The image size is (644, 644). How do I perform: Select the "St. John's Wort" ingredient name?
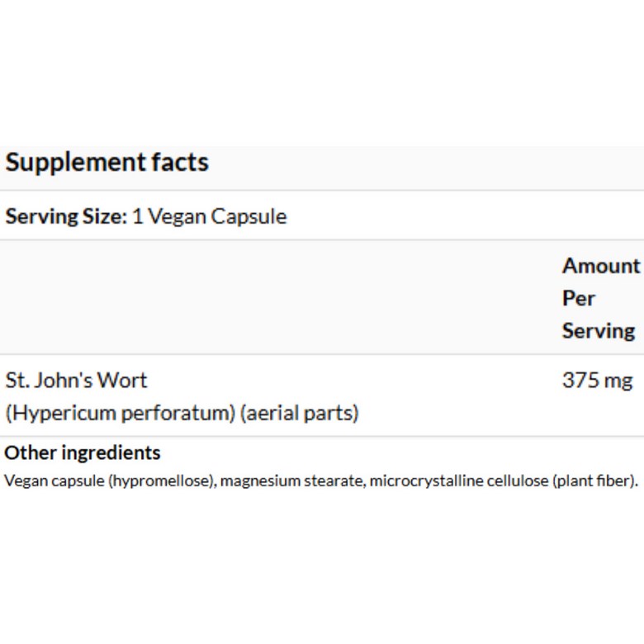point(76,381)
